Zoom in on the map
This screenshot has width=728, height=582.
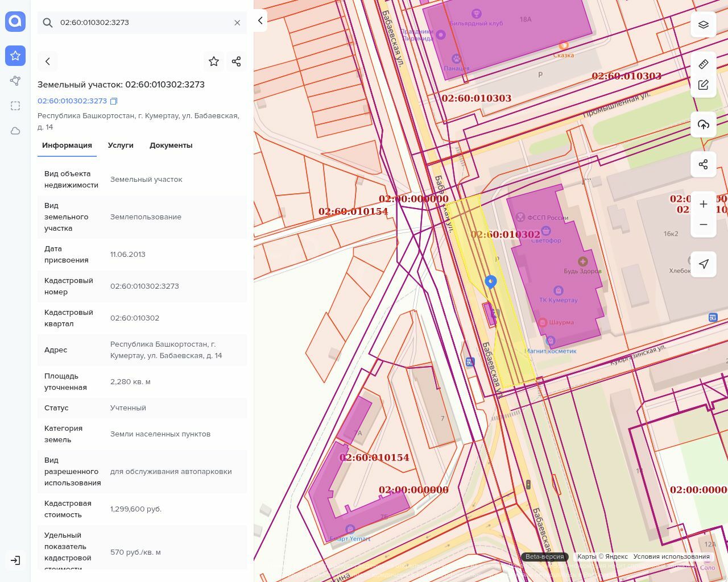point(704,204)
